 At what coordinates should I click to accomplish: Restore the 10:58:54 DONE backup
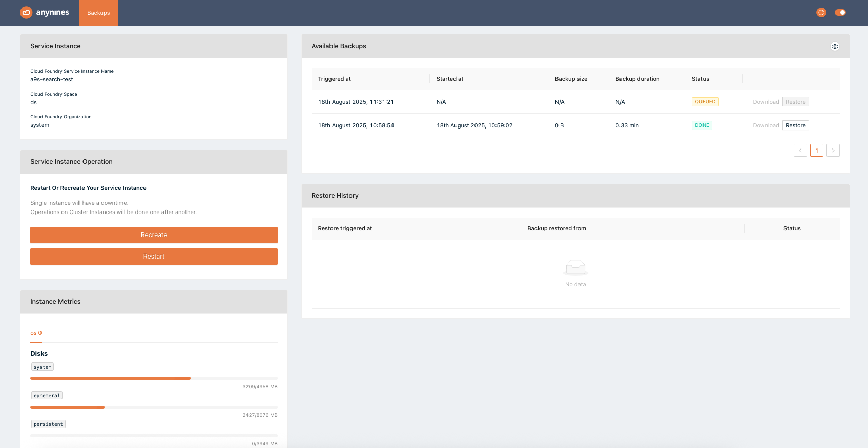point(795,125)
